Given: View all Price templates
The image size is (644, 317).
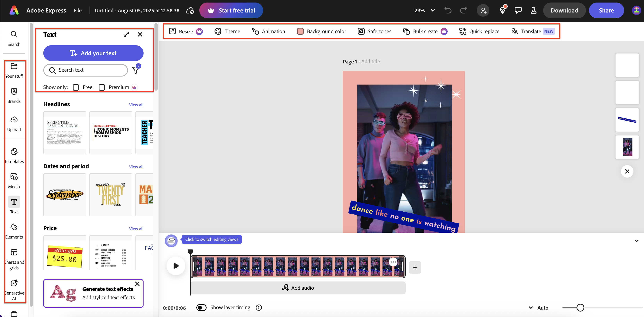Looking at the screenshot, I should 136,228.
